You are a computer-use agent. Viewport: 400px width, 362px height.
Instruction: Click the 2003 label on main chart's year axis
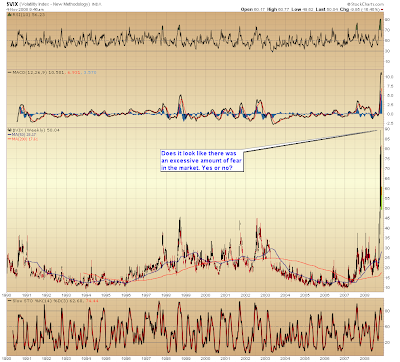265,295
